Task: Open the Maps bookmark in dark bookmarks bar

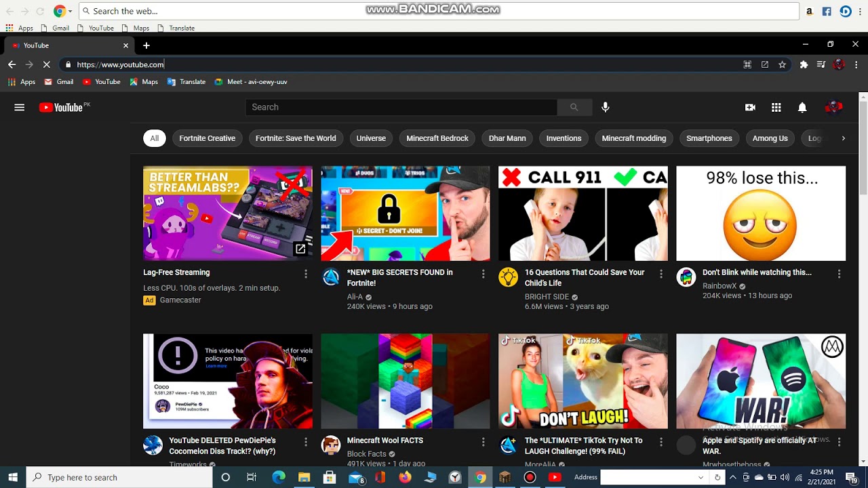Action: 144,82
